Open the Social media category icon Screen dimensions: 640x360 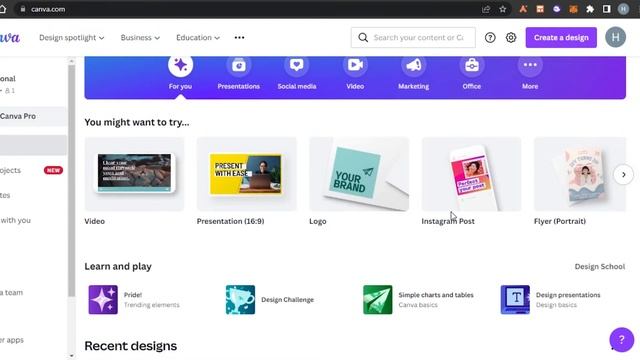tap(297, 65)
